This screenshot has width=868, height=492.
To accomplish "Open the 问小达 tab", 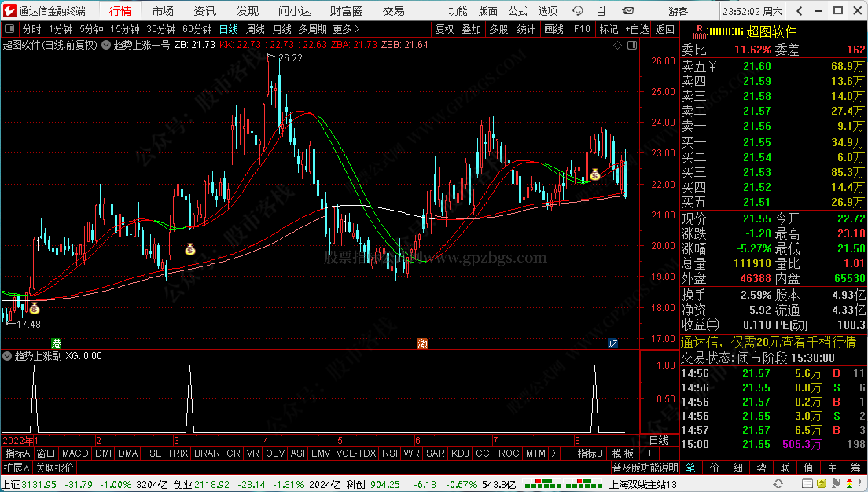I will [x=294, y=11].
